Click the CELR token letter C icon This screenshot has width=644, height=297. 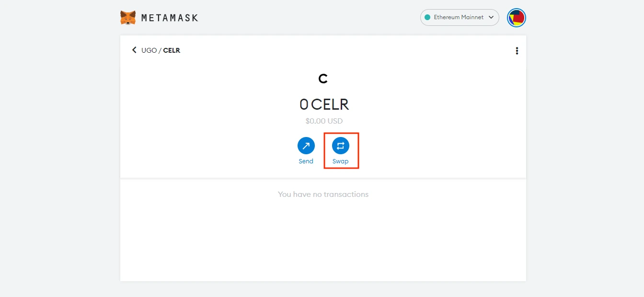[323, 79]
